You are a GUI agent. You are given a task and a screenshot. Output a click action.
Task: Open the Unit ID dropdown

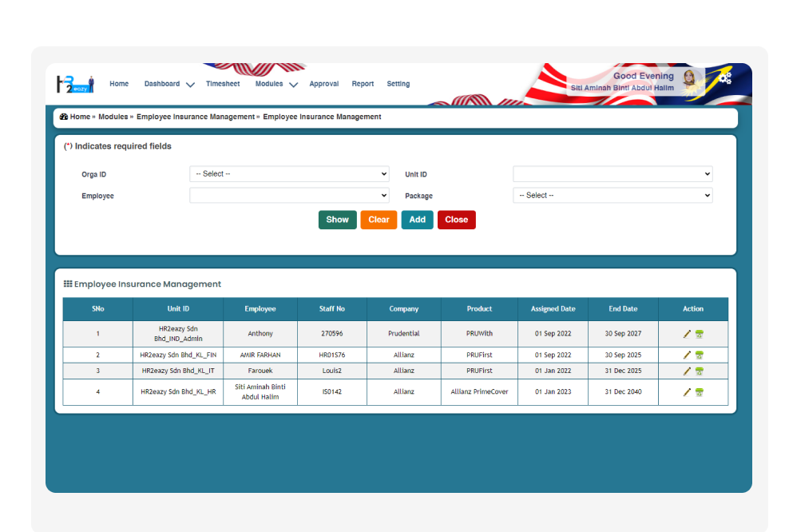point(613,174)
